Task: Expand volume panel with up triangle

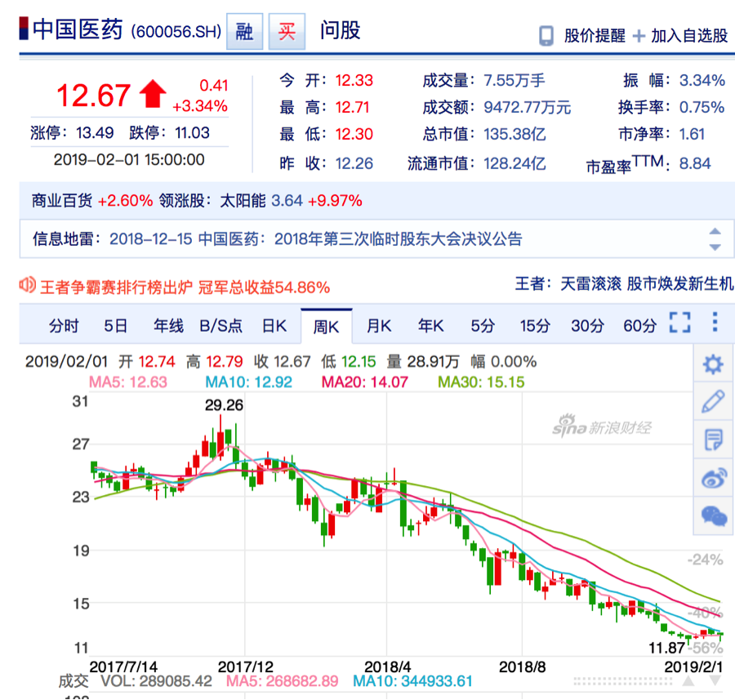Action: [x=688, y=681]
